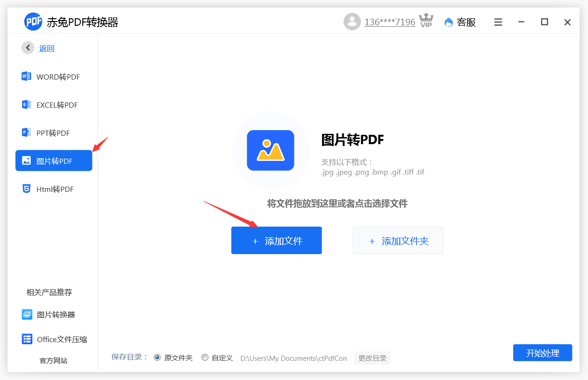Click the PowerPoint file icon
Screen dimensions: 588x380
[x=27, y=132]
